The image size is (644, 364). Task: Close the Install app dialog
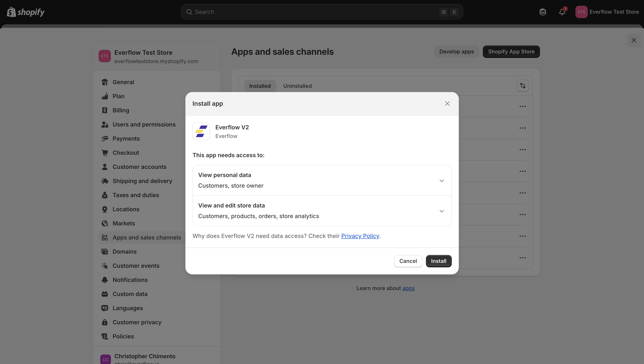tap(447, 104)
